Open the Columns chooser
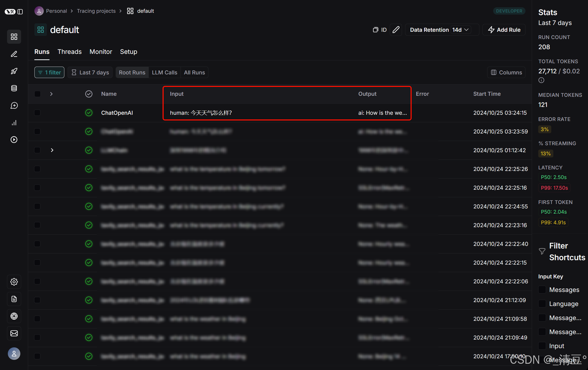The image size is (588, 370). coord(506,72)
